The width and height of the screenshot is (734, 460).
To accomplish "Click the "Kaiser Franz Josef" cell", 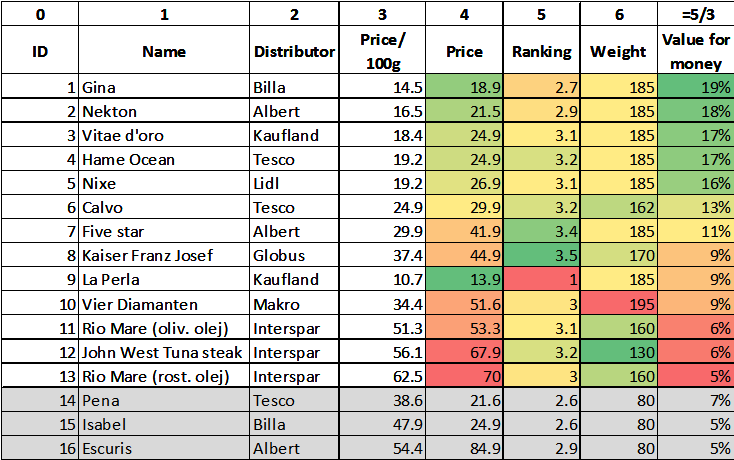I will 164,256.
